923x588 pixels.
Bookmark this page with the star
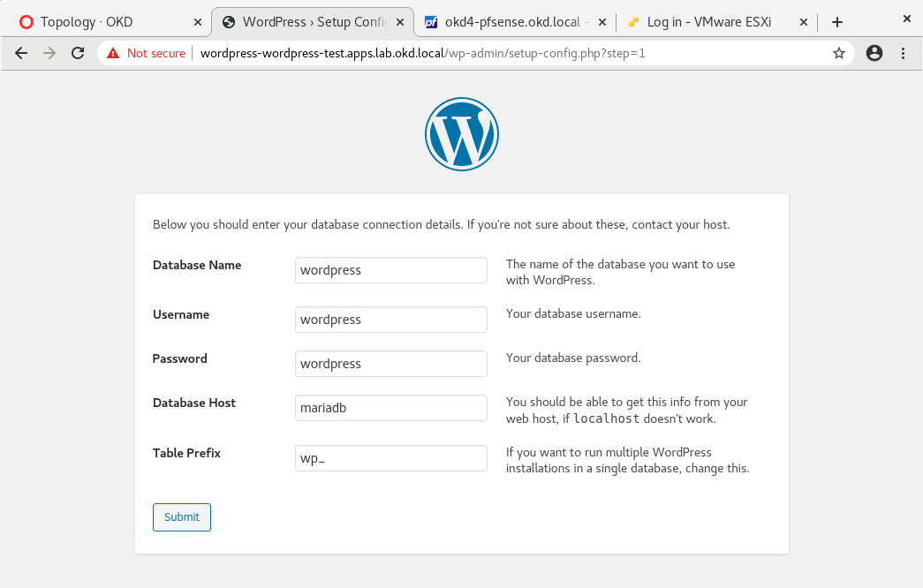coord(839,54)
